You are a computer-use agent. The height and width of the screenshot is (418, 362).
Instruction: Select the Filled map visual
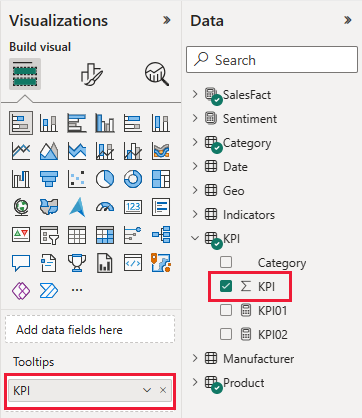(49, 207)
